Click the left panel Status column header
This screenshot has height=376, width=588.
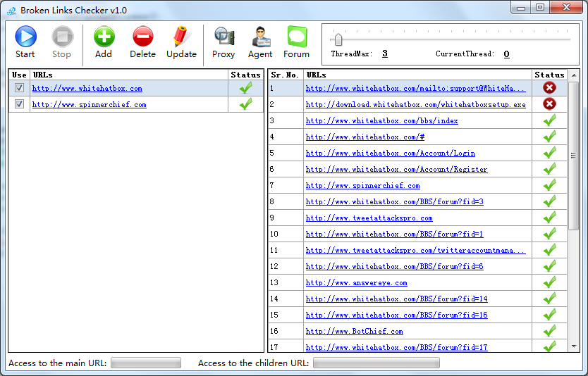(245, 75)
